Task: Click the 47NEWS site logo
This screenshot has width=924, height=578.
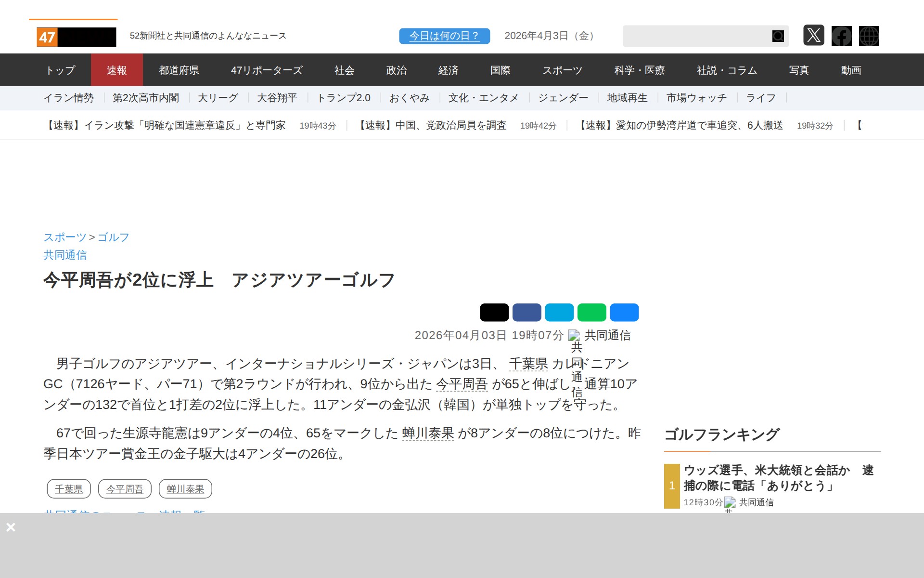Action: point(77,37)
